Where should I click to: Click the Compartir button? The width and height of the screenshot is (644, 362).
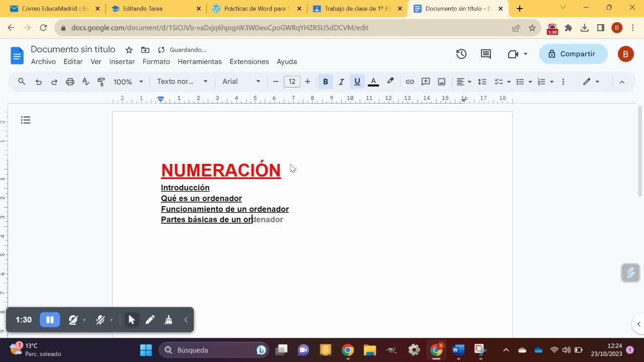coord(573,54)
